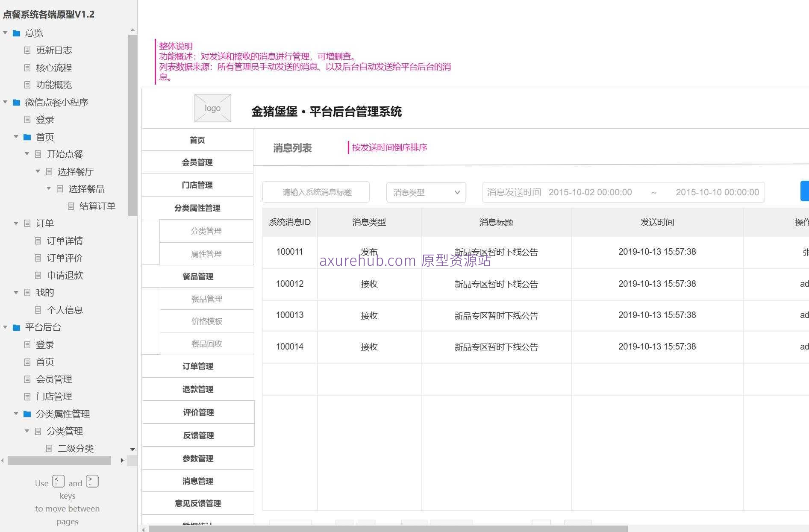Click page icon next to 订单详情
This screenshot has height=532, width=809.
(x=38, y=241)
